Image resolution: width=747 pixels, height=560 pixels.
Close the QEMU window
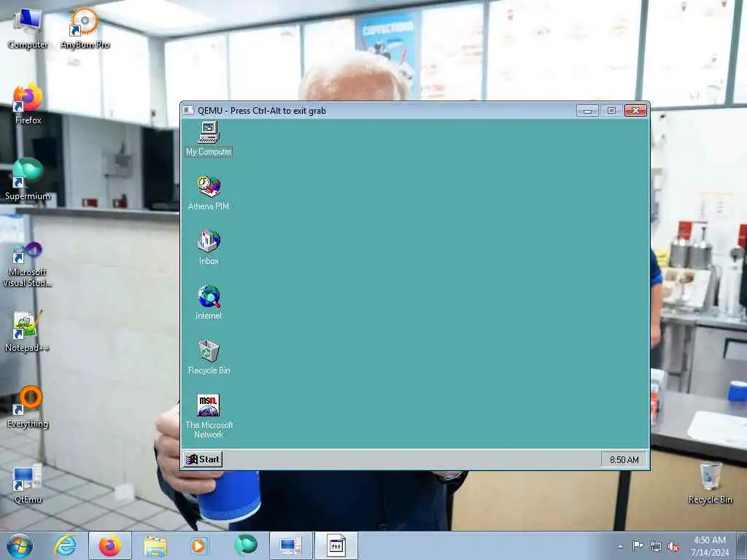(635, 111)
